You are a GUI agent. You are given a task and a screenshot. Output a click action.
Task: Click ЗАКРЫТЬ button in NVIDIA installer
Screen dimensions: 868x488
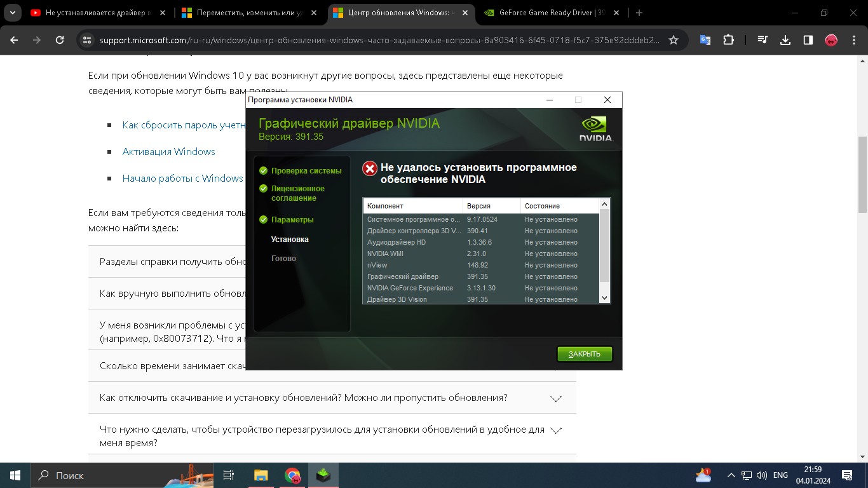click(585, 354)
